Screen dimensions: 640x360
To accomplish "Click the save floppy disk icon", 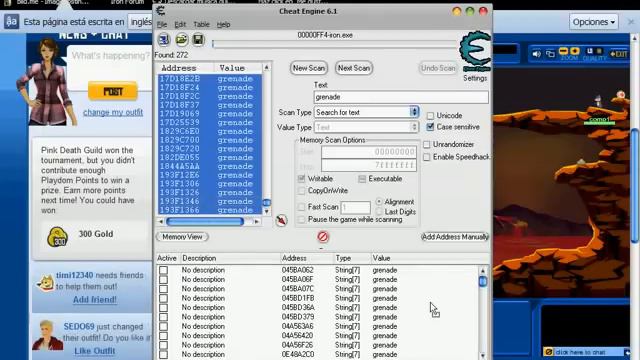I will tap(198, 40).
